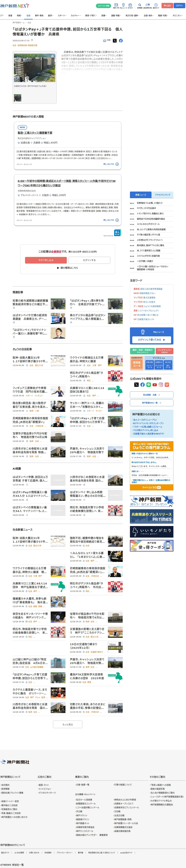Expand the 医療 navigation dropdown
This screenshot has width=186, height=868.
[104, 15]
